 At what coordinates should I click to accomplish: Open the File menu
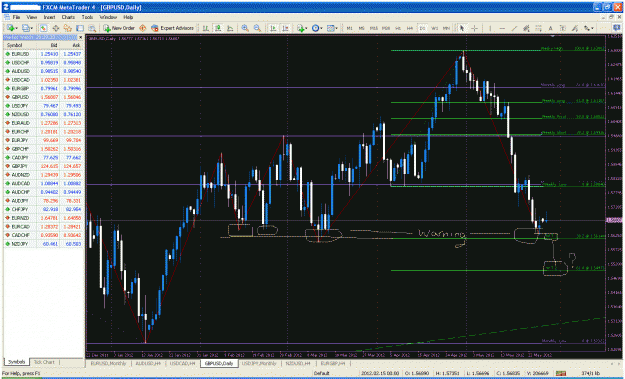pyautogui.click(x=16, y=18)
